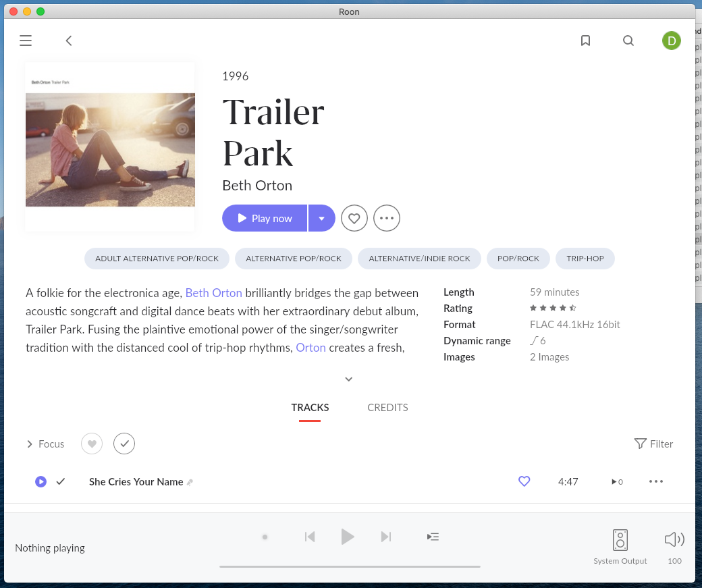Select the Trip-Hop genre tag

click(585, 259)
